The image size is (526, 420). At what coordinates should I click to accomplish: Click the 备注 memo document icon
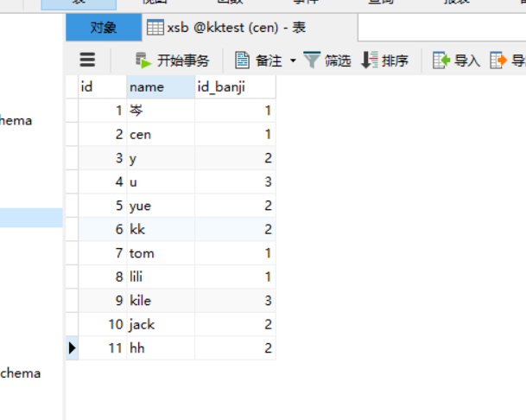click(242, 60)
